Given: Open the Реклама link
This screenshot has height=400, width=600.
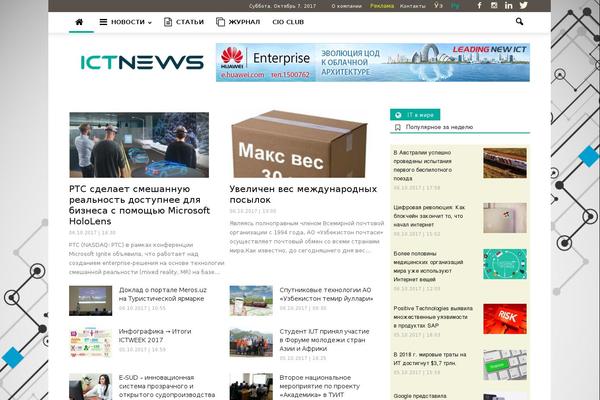Looking at the screenshot, I should [x=382, y=6].
